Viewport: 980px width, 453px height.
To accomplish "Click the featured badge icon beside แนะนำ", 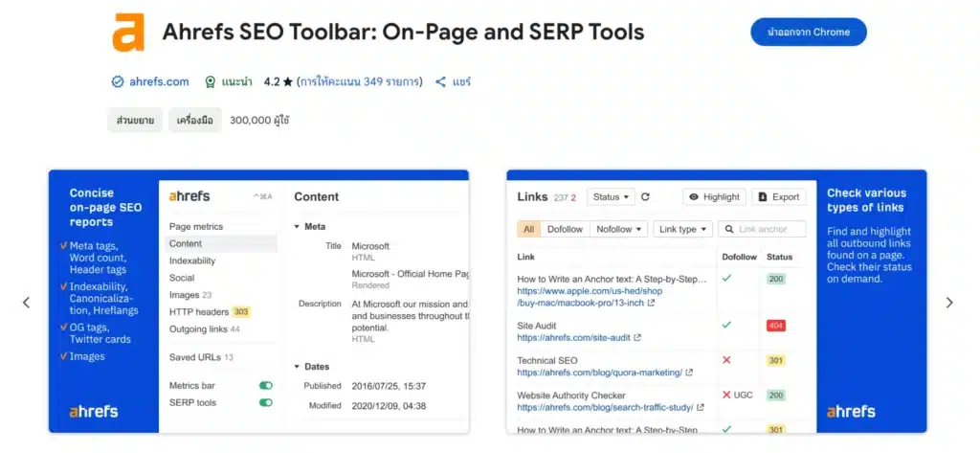I will pyautogui.click(x=210, y=82).
